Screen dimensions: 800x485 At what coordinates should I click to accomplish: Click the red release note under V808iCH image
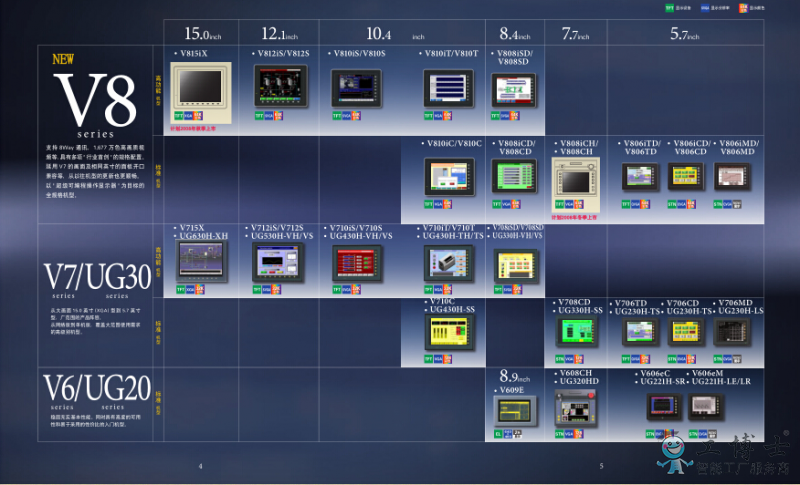[574, 217]
